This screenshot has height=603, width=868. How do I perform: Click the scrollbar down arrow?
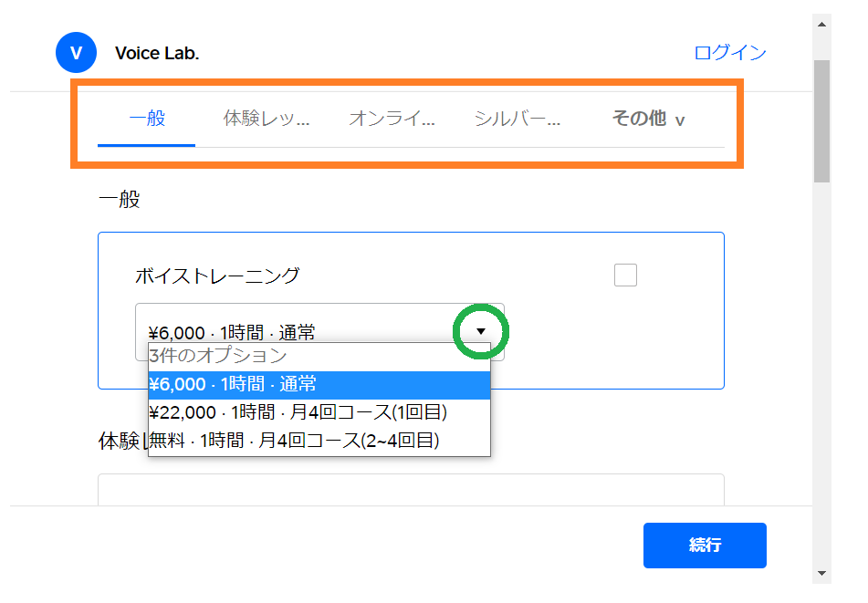coord(821,573)
